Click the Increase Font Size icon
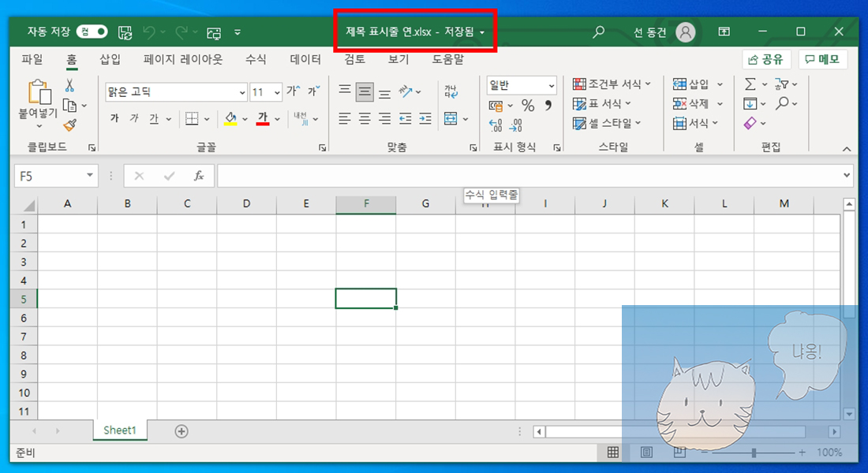The width and height of the screenshot is (868, 473). [294, 91]
